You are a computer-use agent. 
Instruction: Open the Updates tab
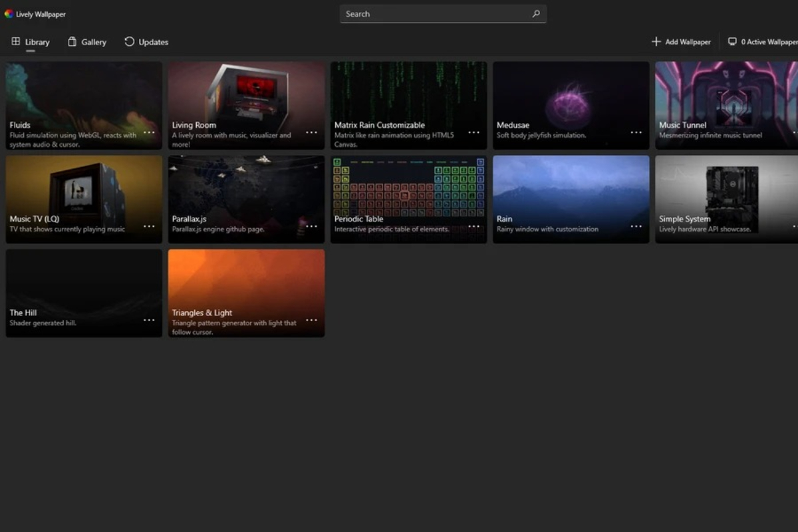coord(146,42)
